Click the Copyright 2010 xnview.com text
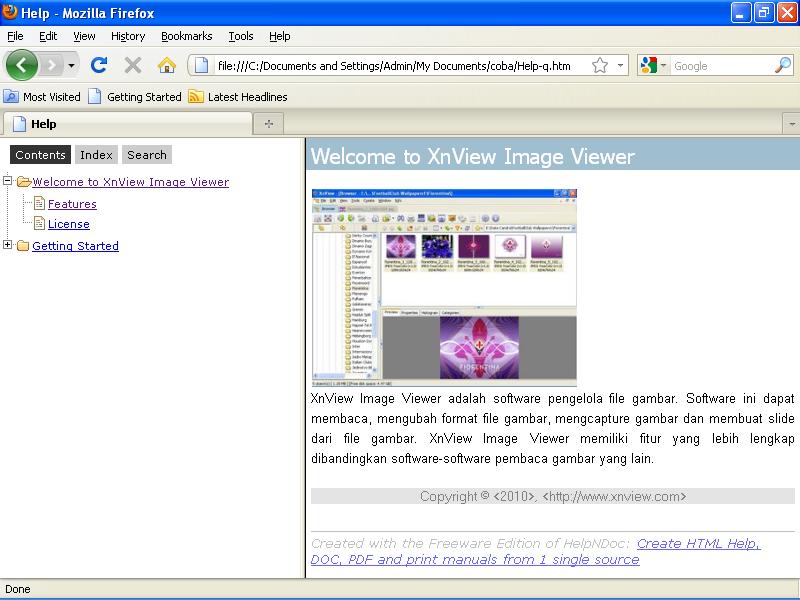 (553, 496)
